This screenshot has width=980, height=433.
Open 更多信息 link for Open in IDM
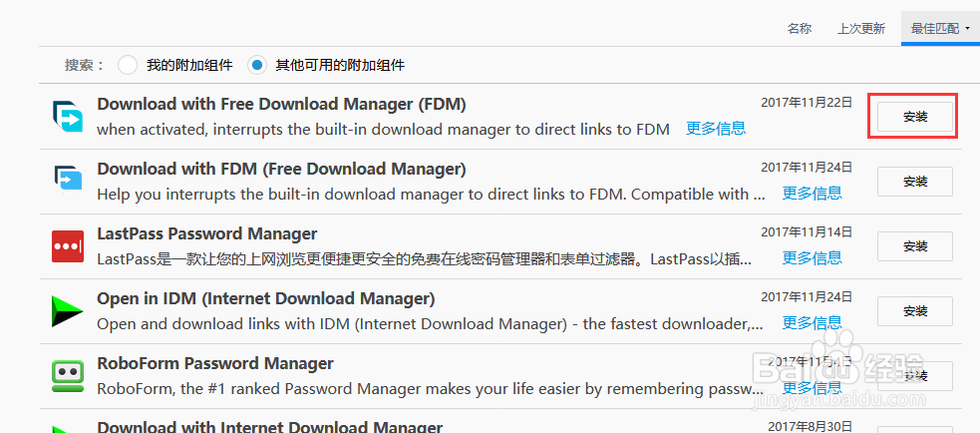pos(812,323)
